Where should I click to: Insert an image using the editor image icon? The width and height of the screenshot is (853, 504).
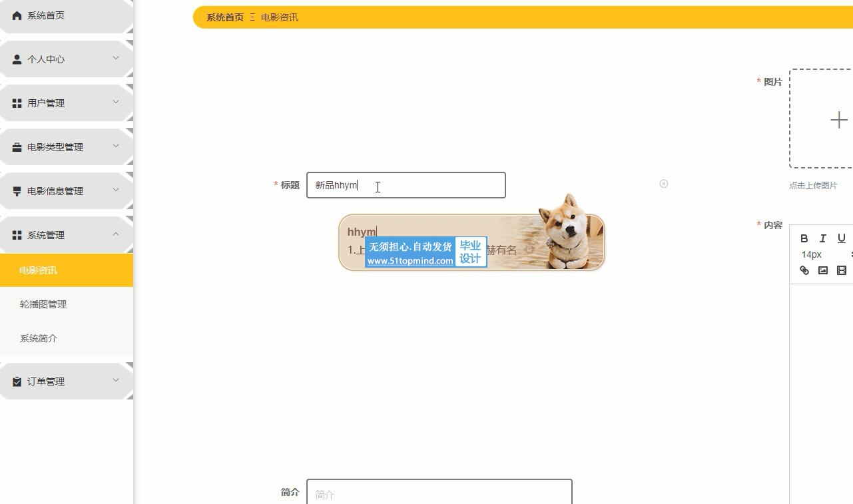[823, 270]
